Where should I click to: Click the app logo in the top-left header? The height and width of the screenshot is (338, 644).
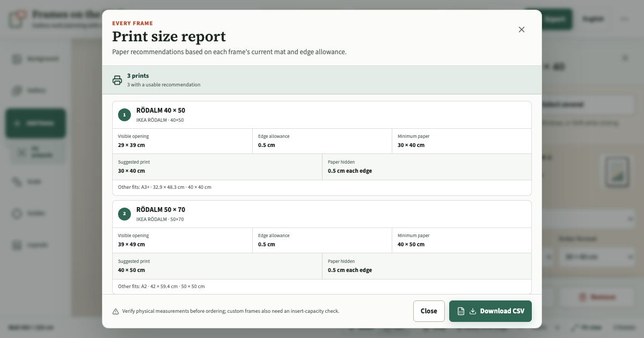coord(17,19)
